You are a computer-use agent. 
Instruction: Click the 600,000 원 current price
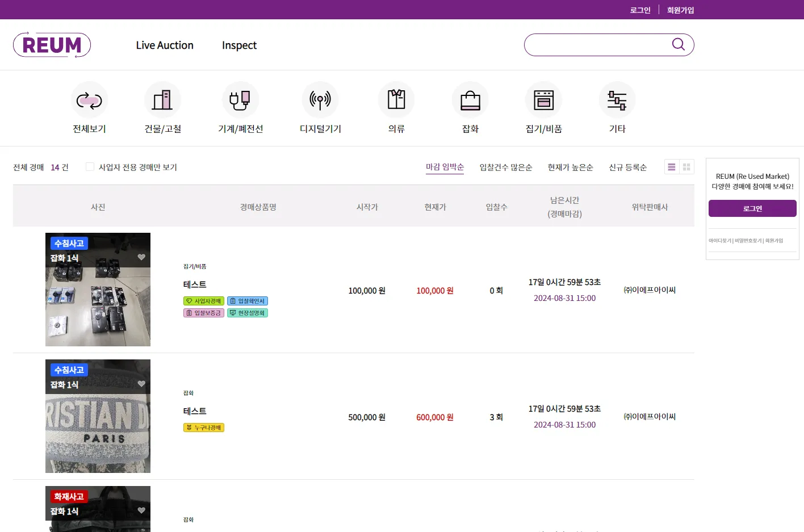(435, 417)
